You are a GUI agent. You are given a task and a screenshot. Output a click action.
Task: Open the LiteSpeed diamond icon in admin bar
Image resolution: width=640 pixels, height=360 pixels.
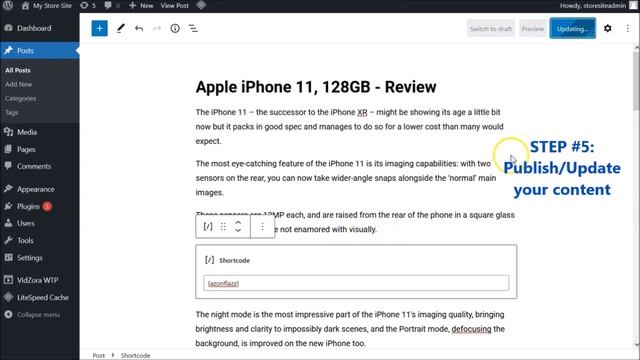(201, 5)
